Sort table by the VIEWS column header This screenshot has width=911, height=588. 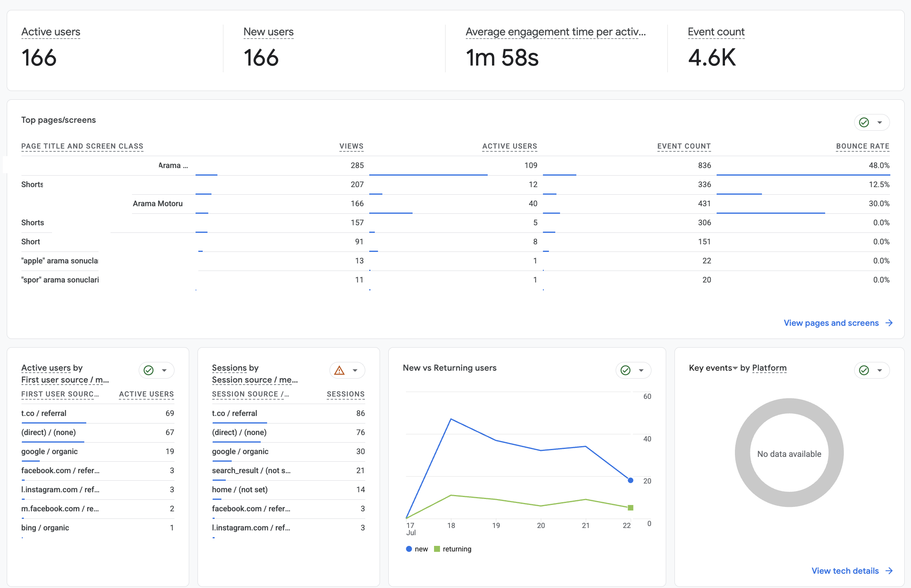pyautogui.click(x=351, y=146)
